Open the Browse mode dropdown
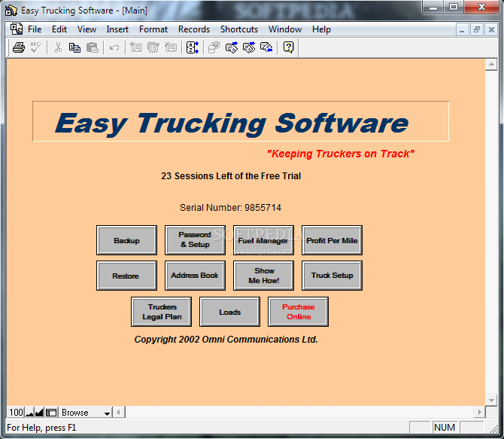This screenshot has width=504, height=439. [86, 413]
